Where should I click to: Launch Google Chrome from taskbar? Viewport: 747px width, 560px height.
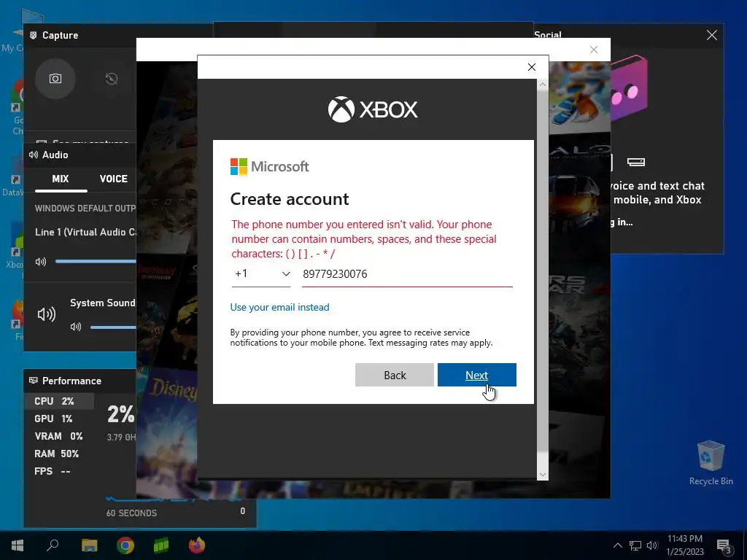pos(125,545)
